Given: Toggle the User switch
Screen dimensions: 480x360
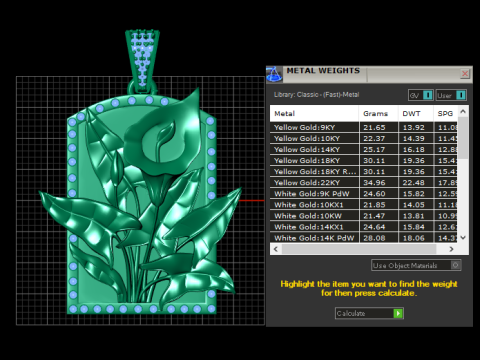Looking at the screenshot, I should (451, 95).
